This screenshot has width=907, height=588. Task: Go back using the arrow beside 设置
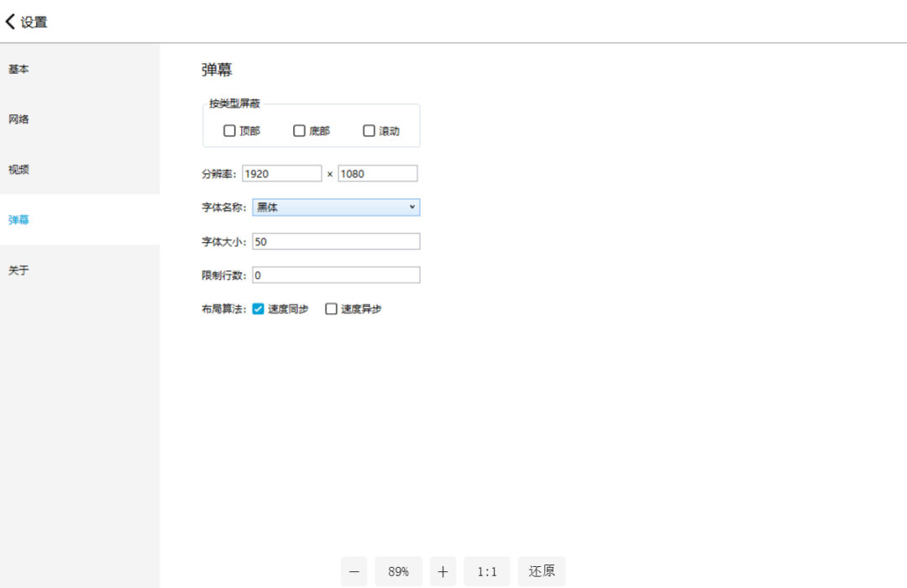coord(10,22)
